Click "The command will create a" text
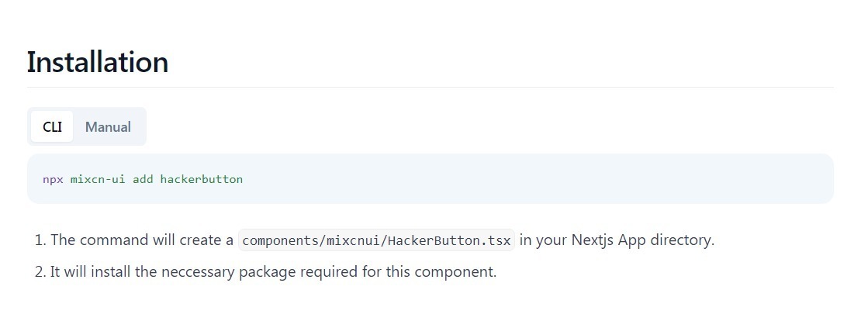This screenshot has width=868, height=314. click(142, 240)
